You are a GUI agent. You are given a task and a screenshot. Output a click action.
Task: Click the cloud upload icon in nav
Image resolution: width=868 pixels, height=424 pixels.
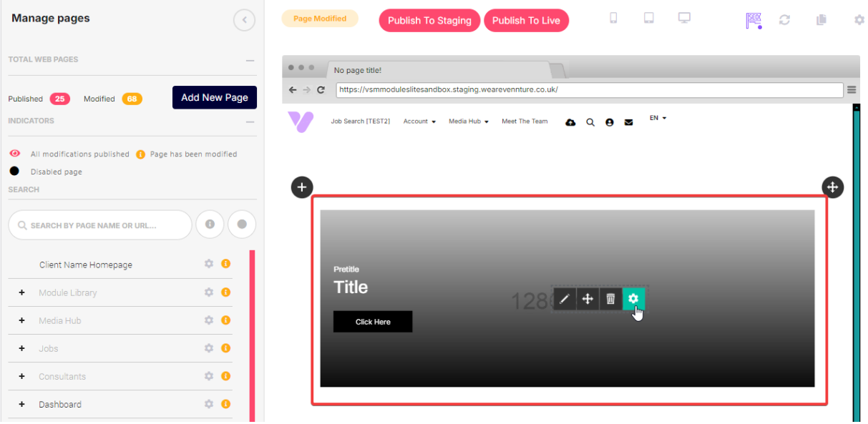click(570, 122)
